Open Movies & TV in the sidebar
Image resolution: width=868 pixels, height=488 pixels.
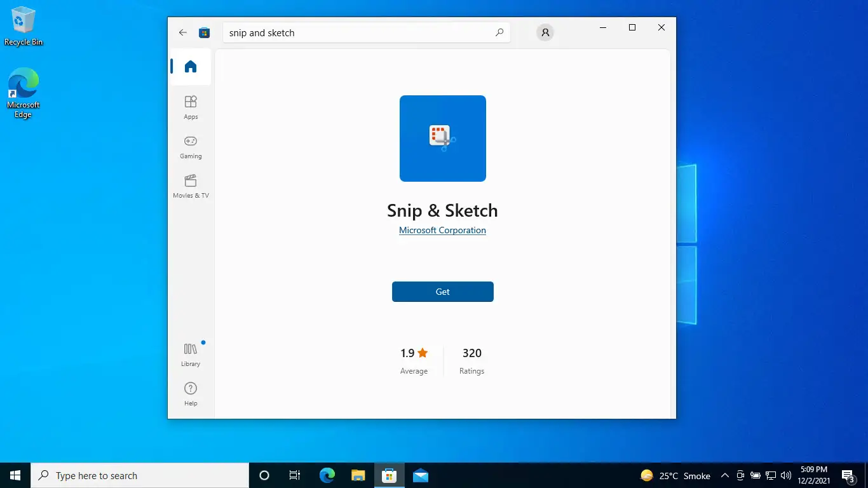point(191,186)
